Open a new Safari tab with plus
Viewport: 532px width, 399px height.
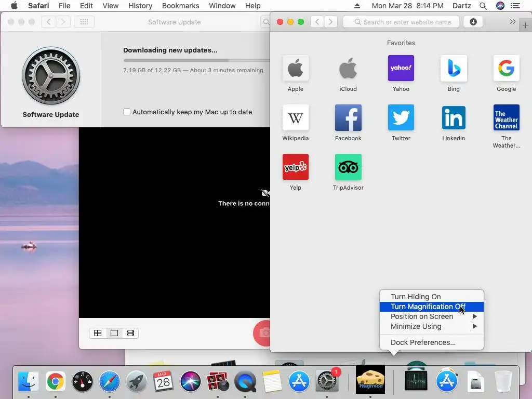click(525, 25)
